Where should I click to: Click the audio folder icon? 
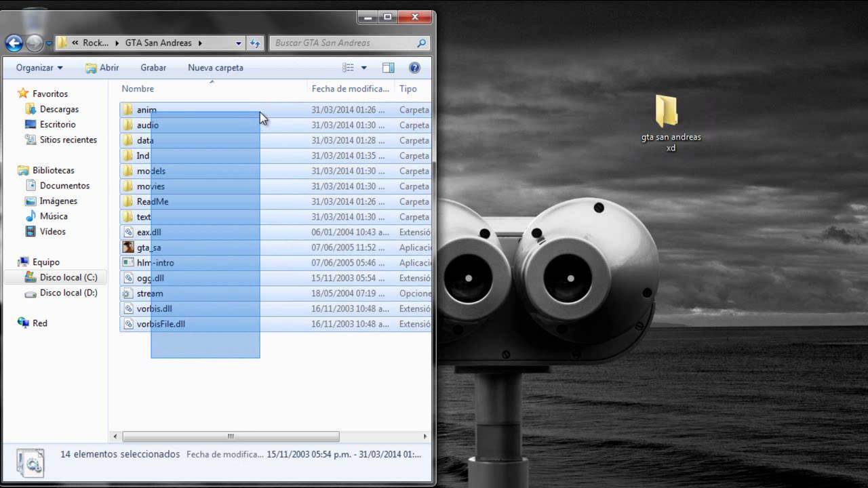128,125
